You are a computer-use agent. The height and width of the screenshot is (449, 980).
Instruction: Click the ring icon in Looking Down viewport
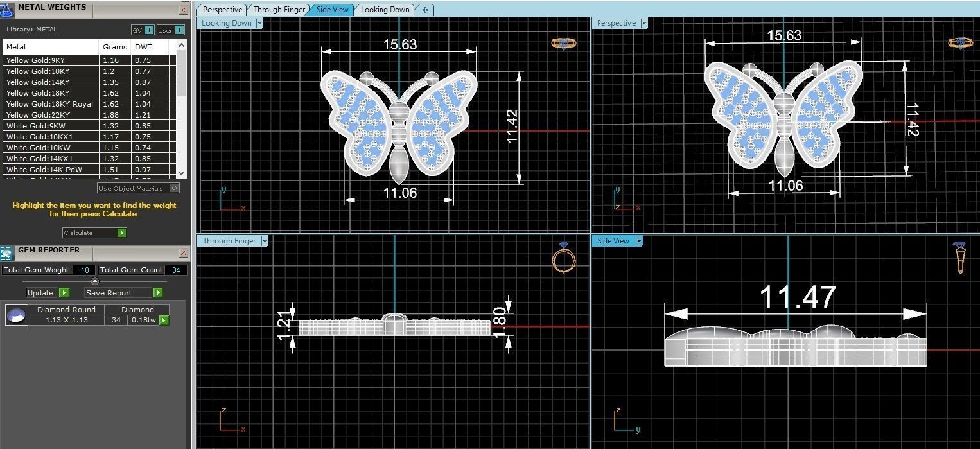pos(564,42)
